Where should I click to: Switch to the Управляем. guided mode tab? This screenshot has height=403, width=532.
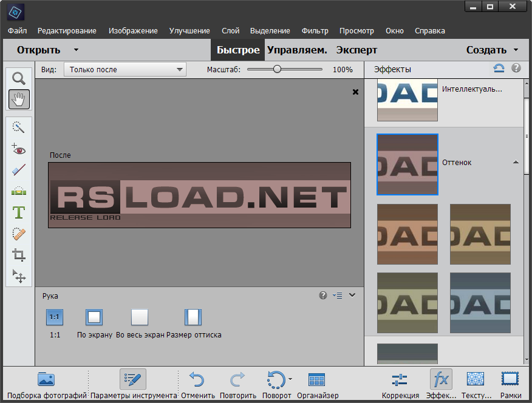297,50
